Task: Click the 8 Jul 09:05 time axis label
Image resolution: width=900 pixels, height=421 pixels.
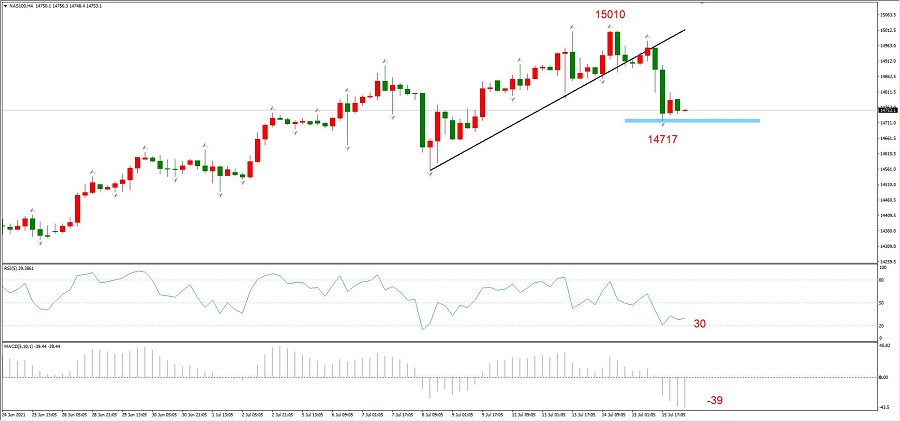Action: click(431, 413)
